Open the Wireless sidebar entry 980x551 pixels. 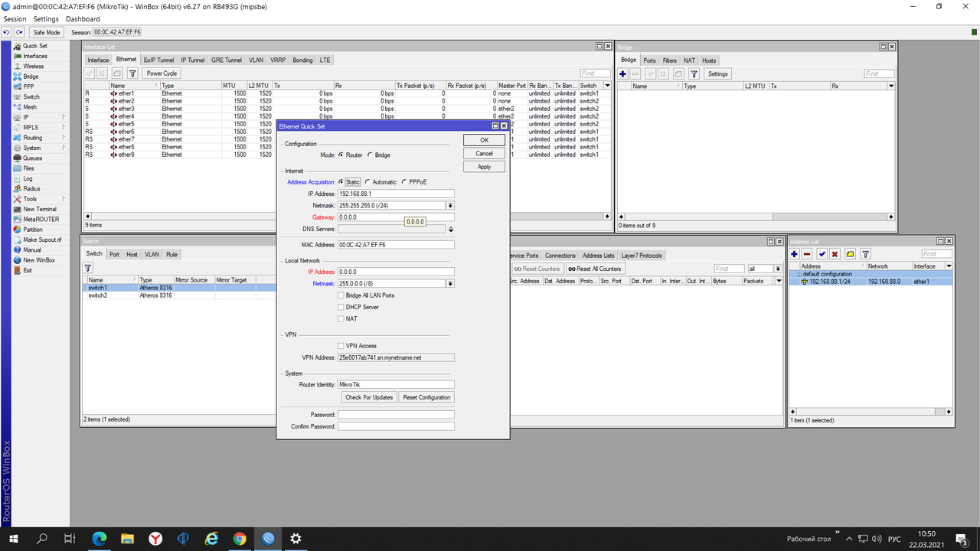pos(33,67)
